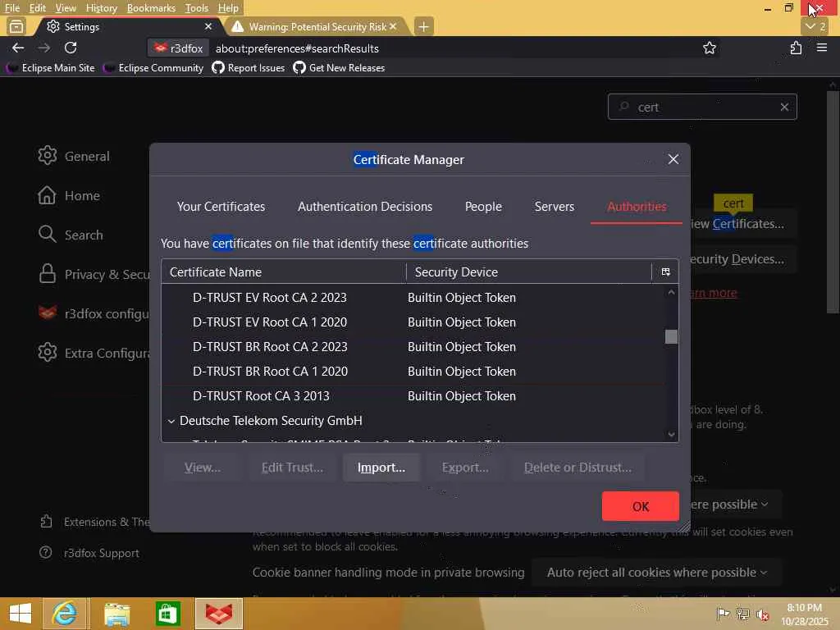Open the hamburger application menu
Viewport: 840px width, 630px height.
point(822,48)
